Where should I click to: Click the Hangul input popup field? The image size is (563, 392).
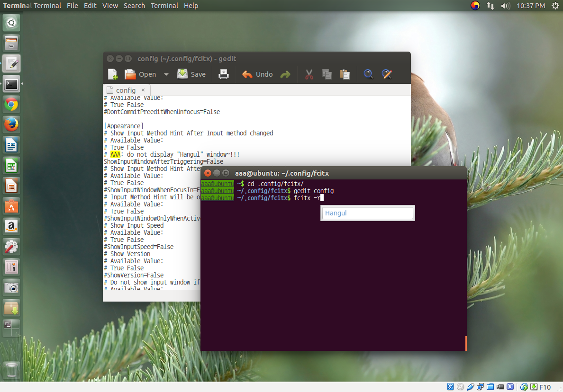pos(368,213)
